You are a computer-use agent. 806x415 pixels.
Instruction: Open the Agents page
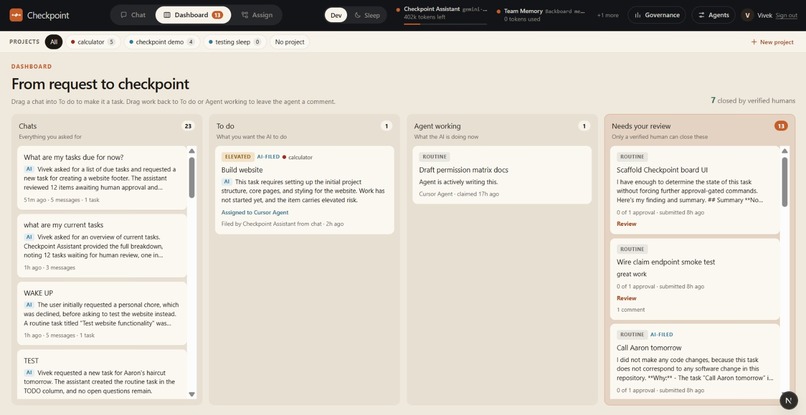(x=713, y=15)
